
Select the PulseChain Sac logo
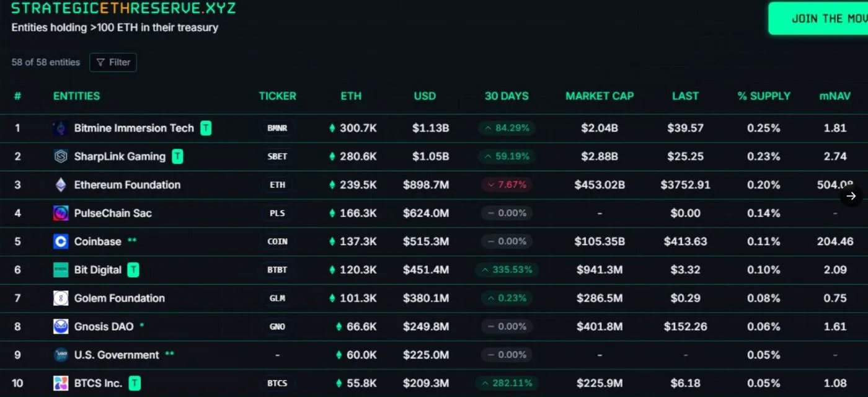click(60, 213)
